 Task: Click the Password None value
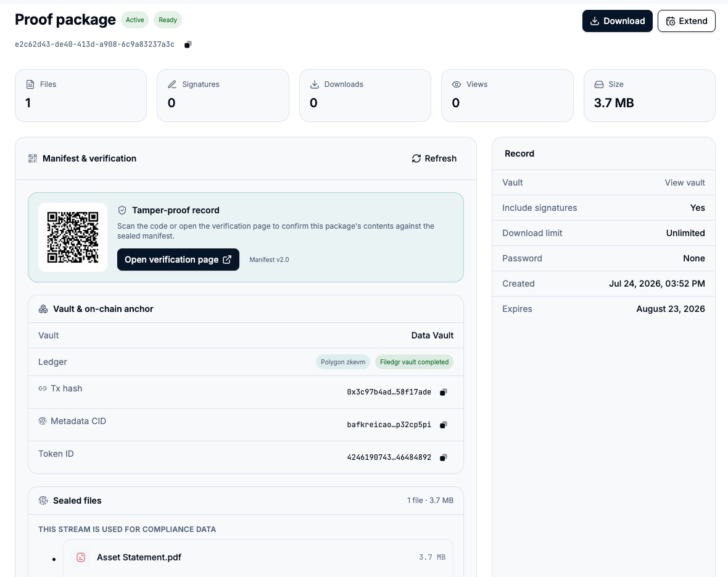click(693, 258)
